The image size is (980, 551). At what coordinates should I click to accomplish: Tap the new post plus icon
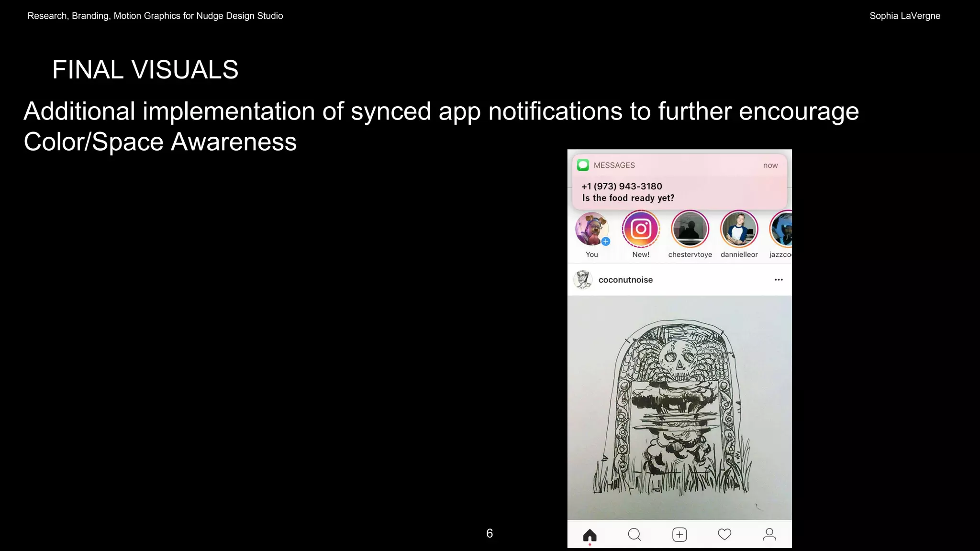point(679,534)
